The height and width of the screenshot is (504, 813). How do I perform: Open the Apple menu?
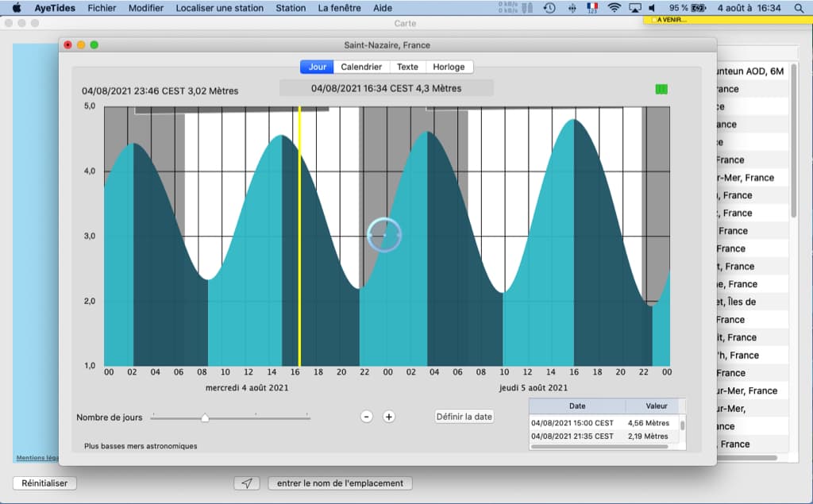(17, 8)
